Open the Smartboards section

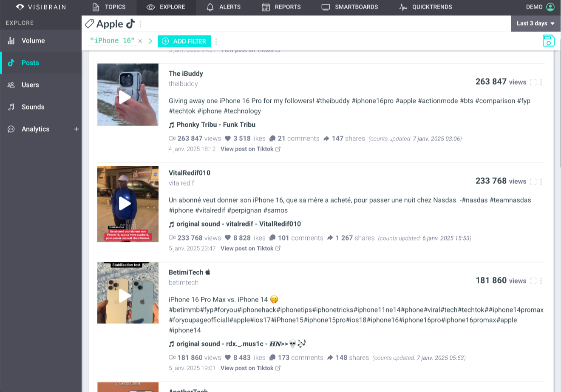tap(350, 7)
